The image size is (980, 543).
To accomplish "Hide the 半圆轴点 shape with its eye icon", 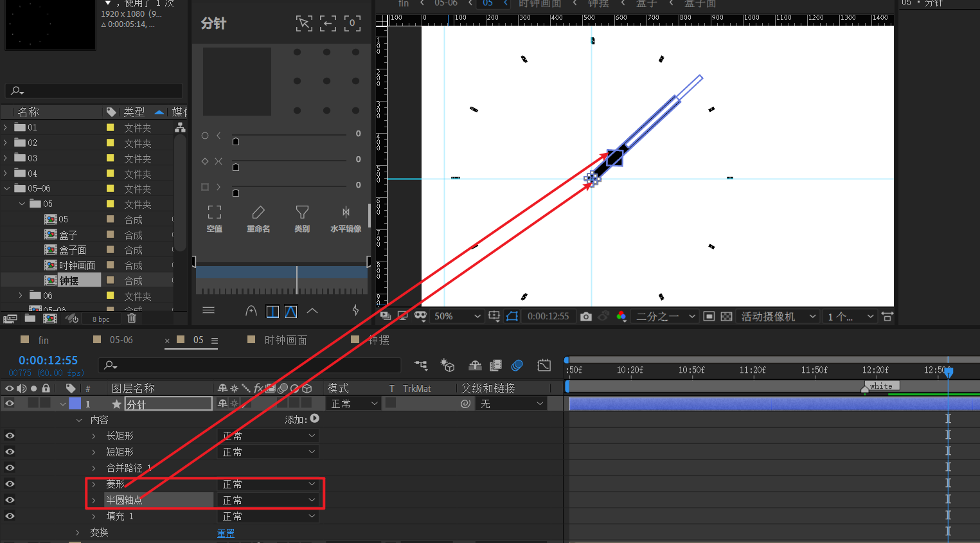I will [x=10, y=500].
